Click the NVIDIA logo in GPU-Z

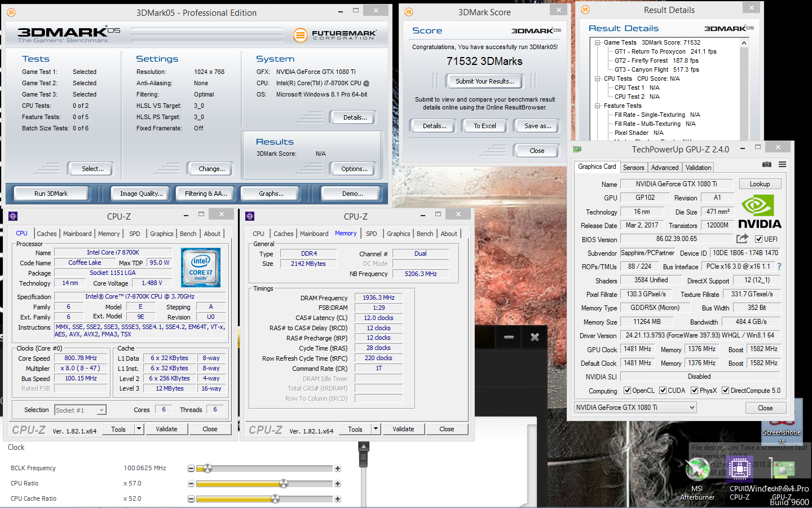[x=760, y=212]
